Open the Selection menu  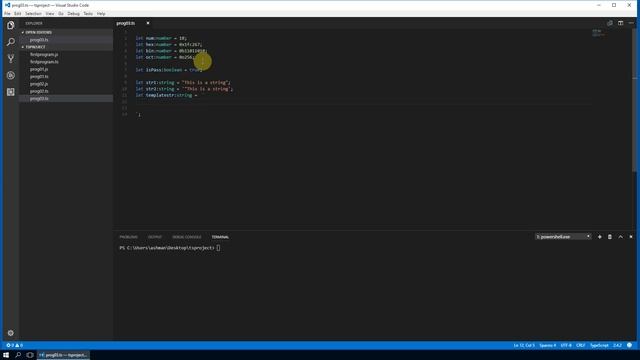pyautogui.click(x=33, y=13)
